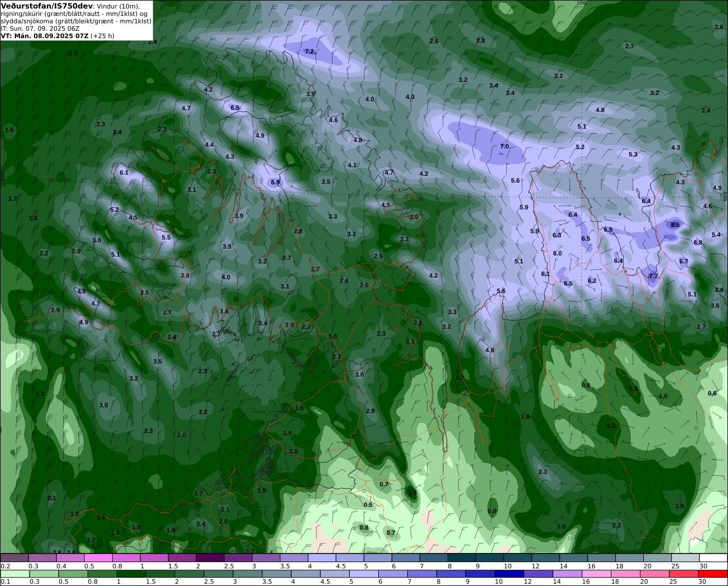Screen dimensions: 728x586
Task: Click the 0.5 wind value on the map
Action: (368, 505)
